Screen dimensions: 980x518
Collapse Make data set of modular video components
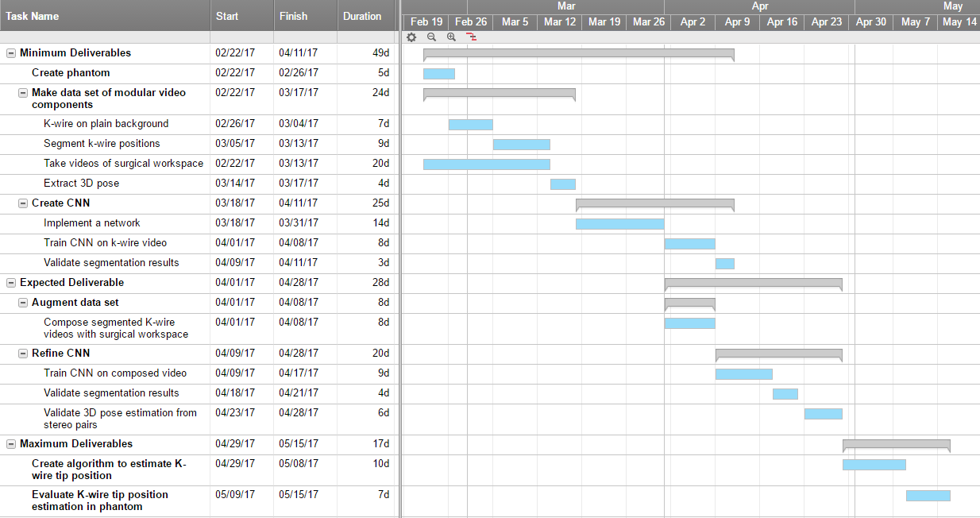23,93
